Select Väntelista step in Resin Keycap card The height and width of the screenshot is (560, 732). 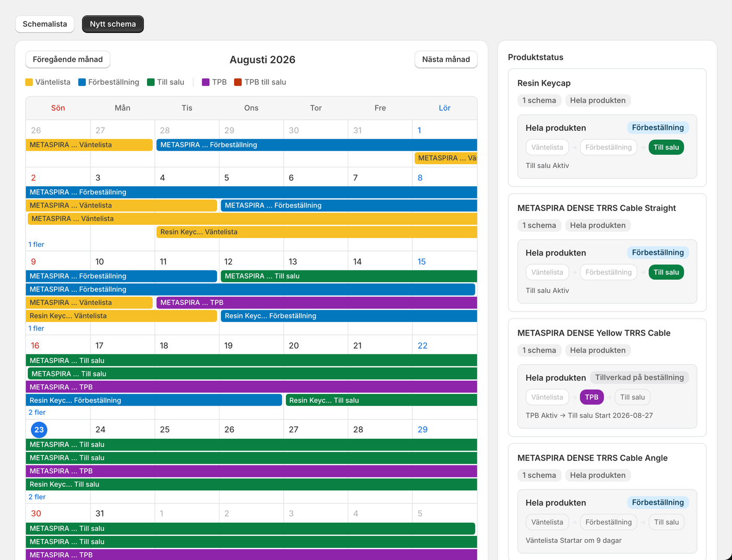547,147
